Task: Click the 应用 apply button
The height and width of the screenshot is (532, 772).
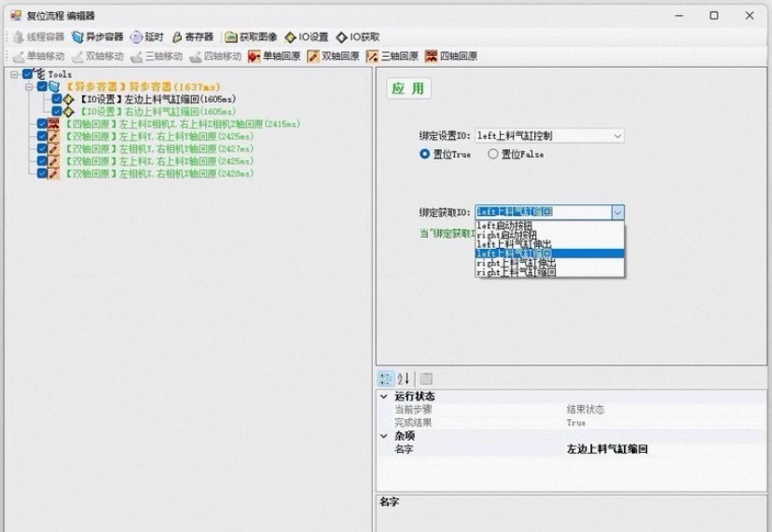Action: (408, 89)
